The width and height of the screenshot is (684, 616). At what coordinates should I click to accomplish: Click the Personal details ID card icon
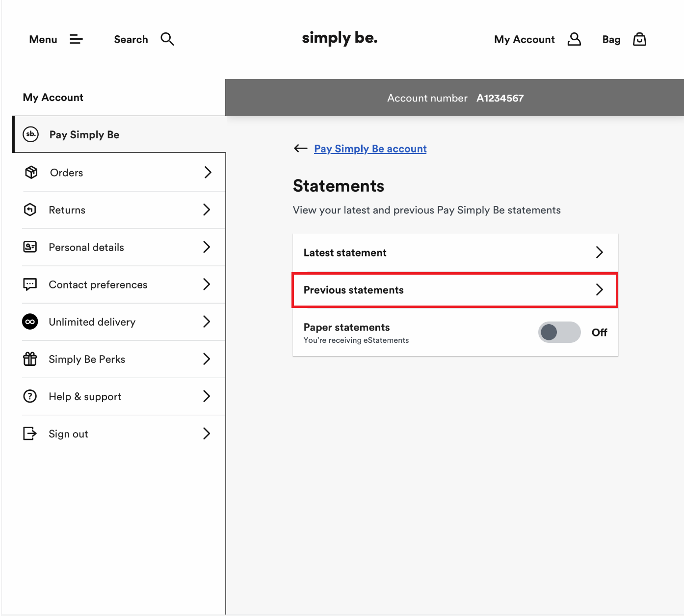30,247
